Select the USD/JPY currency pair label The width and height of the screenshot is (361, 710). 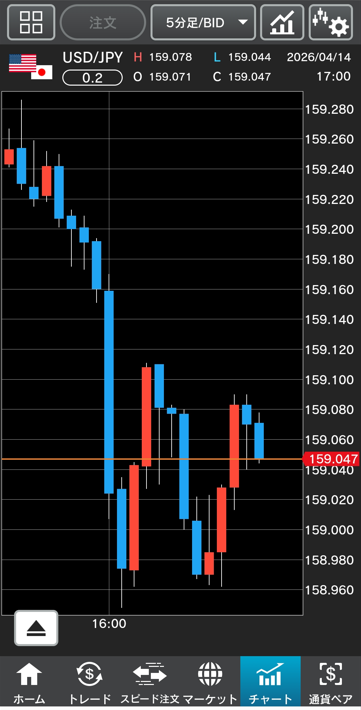click(x=92, y=58)
